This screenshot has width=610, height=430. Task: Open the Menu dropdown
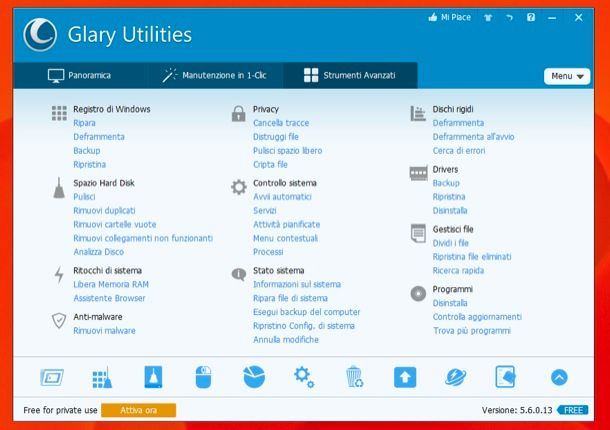pyautogui.click(x=567, y=76)
